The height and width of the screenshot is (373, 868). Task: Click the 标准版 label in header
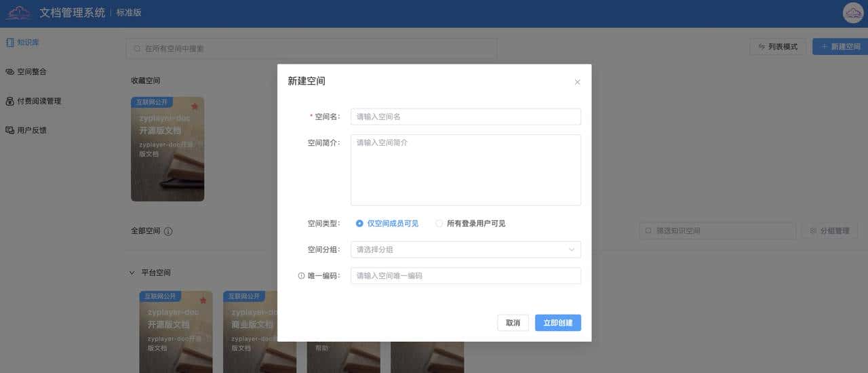129,13
